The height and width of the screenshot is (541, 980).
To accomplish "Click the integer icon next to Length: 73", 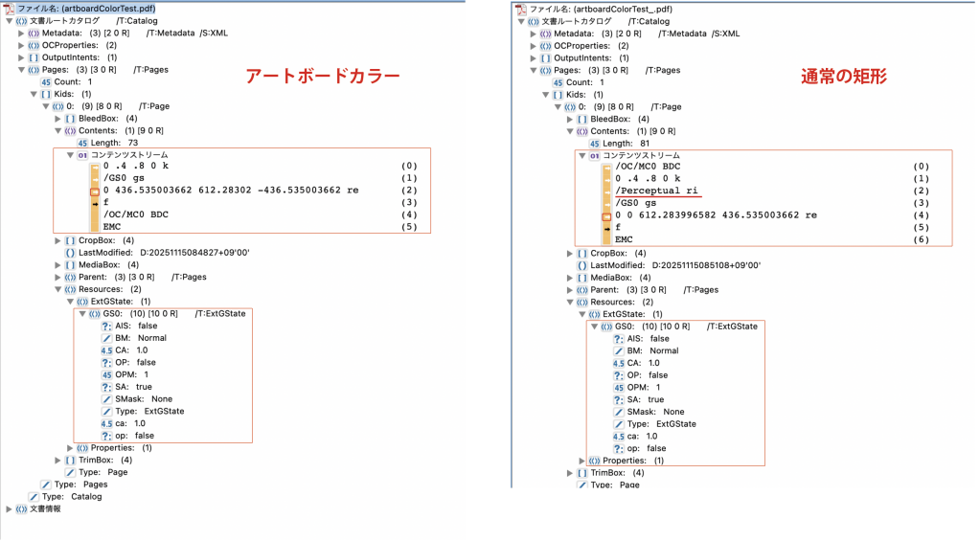I will [82, 143].
